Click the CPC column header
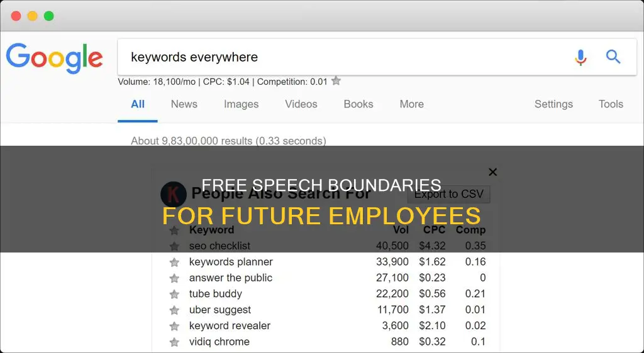This screenshot has width=644, height=353. tap(434, 230)
